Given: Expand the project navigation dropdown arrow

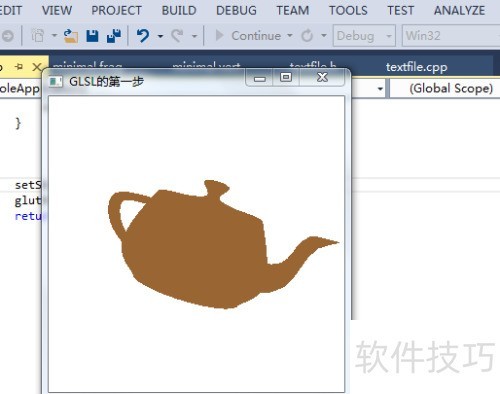Looking at the screenshot, I should [x=380, y=89].
